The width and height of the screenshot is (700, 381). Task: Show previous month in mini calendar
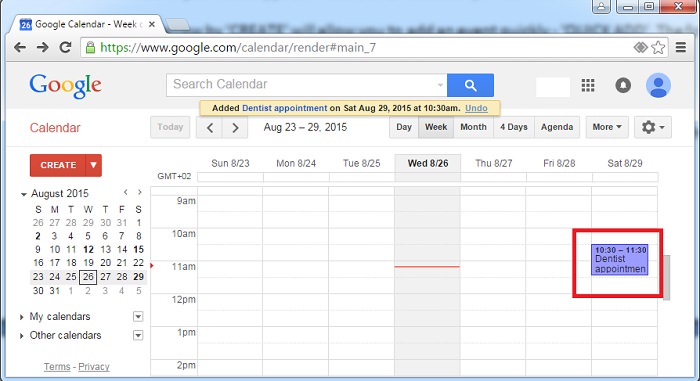click(x=126, y=193)
